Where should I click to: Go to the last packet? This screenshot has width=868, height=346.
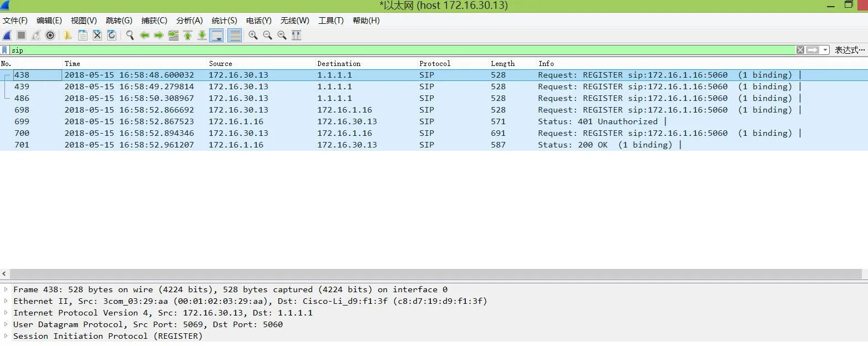pyautogui.click(x=201, y=35)
